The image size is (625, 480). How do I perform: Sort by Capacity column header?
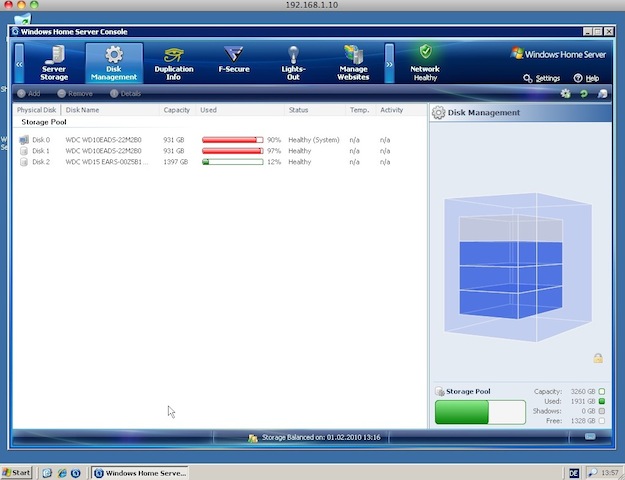point(178,110)
